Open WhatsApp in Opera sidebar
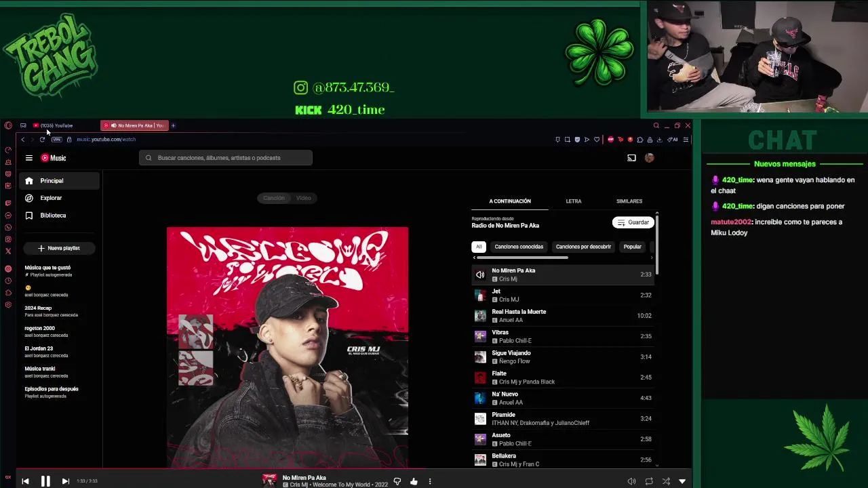Viewport: 868px width, 488px height. (8, 227)
